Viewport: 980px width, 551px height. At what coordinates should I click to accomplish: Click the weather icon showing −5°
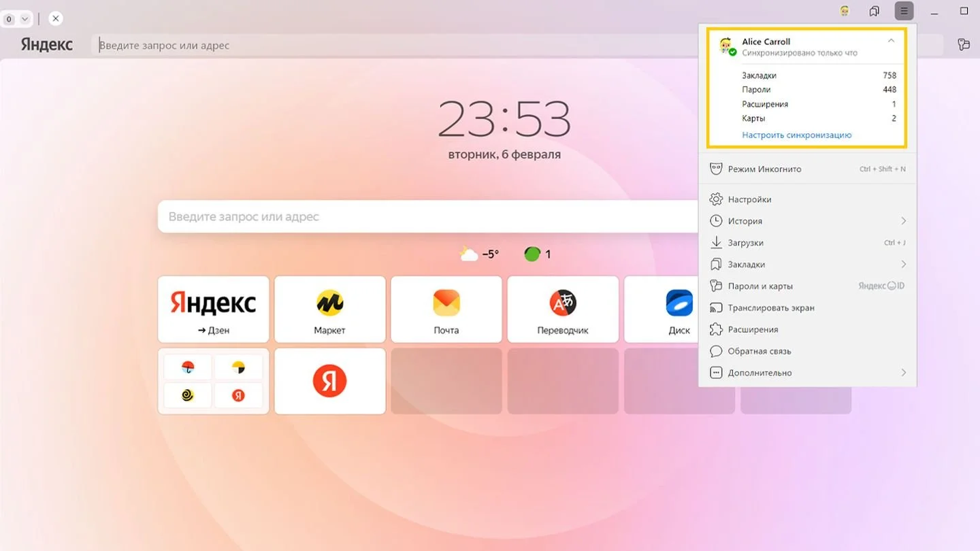click(468, 254)
